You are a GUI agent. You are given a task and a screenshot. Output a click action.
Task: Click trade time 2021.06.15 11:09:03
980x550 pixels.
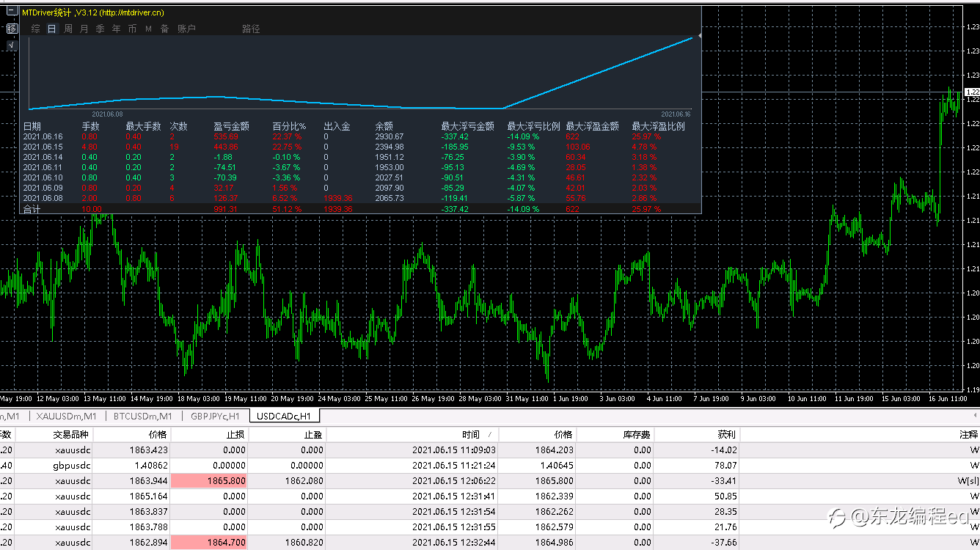(454, 450)
